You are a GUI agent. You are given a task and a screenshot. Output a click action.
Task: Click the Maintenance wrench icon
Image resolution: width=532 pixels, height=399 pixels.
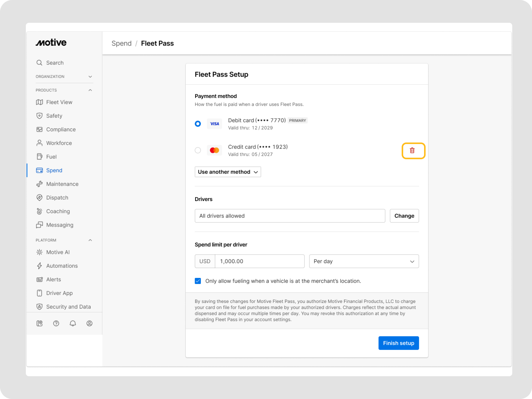[40, 184]
